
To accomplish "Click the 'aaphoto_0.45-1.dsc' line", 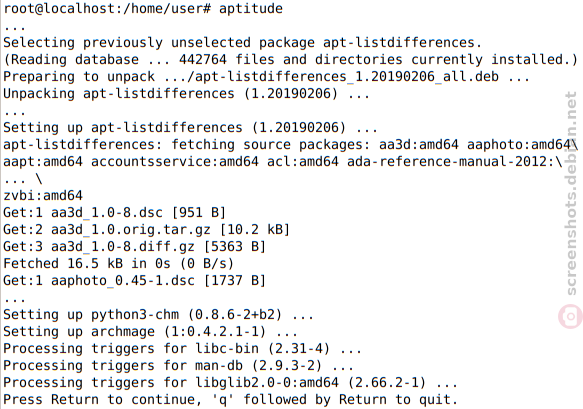I will click(135, 280).
